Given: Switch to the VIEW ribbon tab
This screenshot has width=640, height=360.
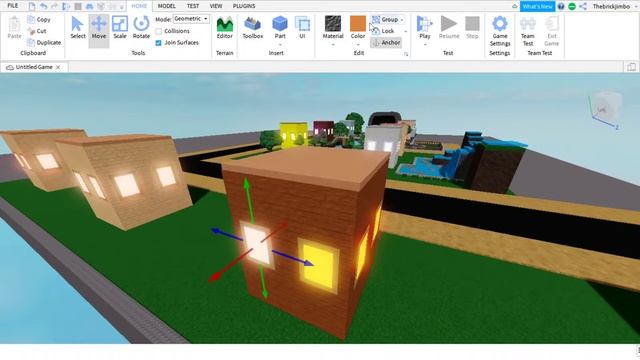Looking at the screenshot, I should 216,6.
